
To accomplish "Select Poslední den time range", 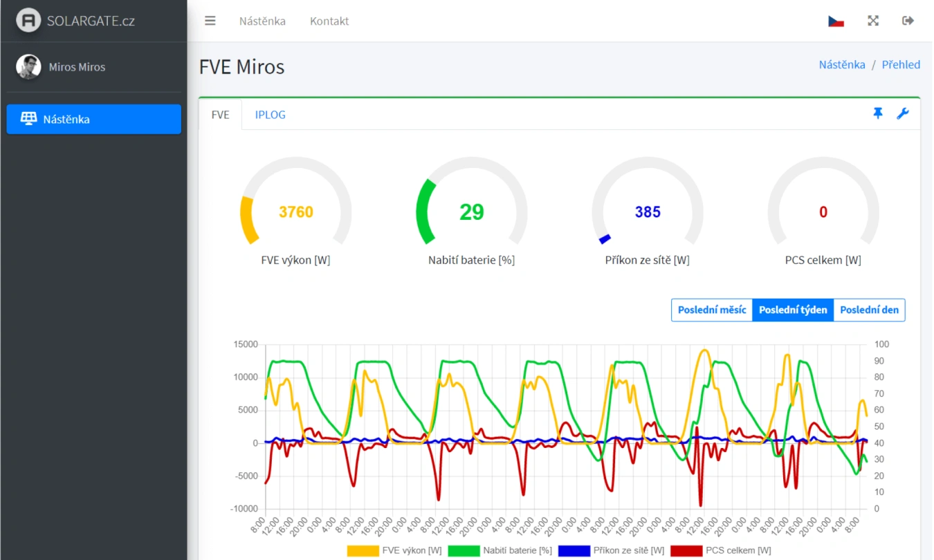I will pyautogui.click(x=869, y=310).
